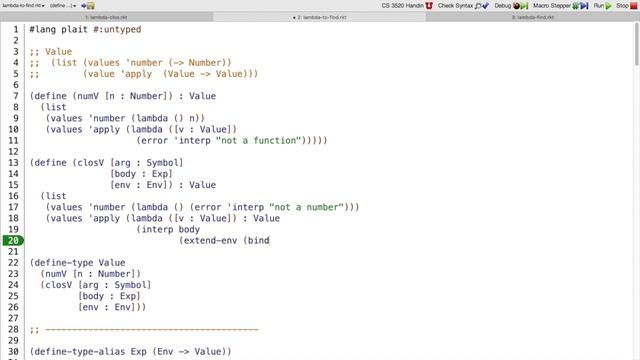Select the 2: lambda-to-find.rkt tab

pyautogui.click(x=320, y=17)
